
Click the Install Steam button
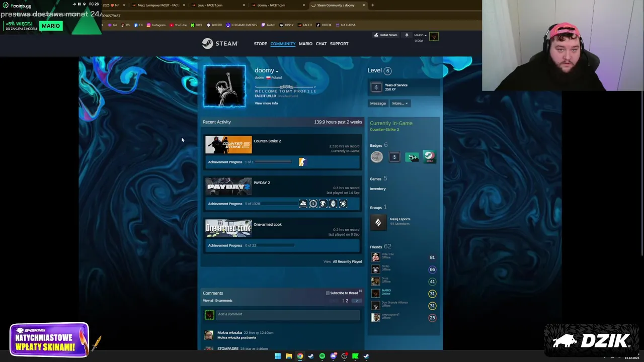tap(386, 35)
